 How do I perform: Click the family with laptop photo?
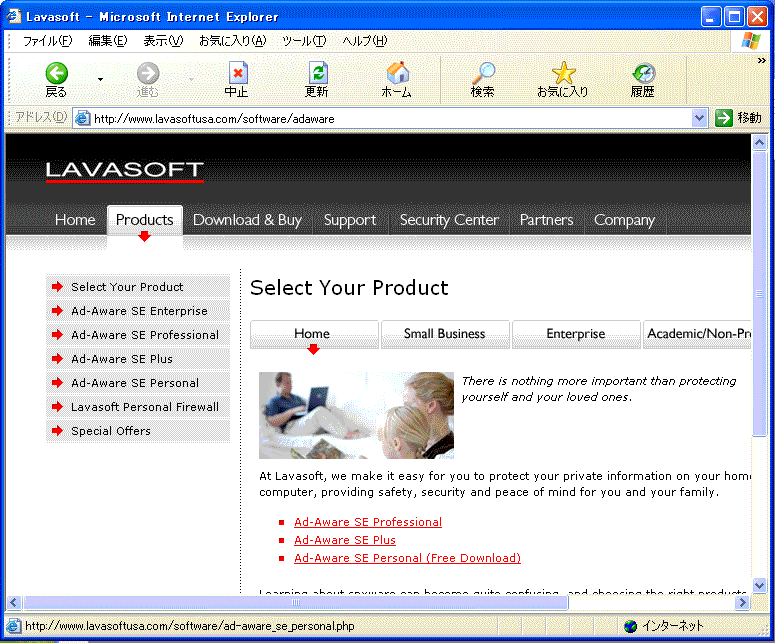tap(356, 415)
